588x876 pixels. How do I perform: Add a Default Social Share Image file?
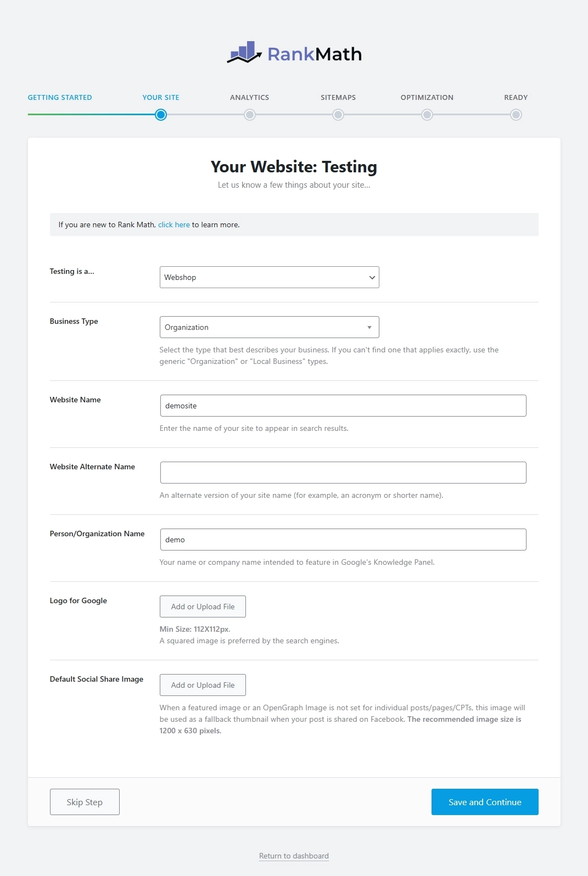[203, 685]
